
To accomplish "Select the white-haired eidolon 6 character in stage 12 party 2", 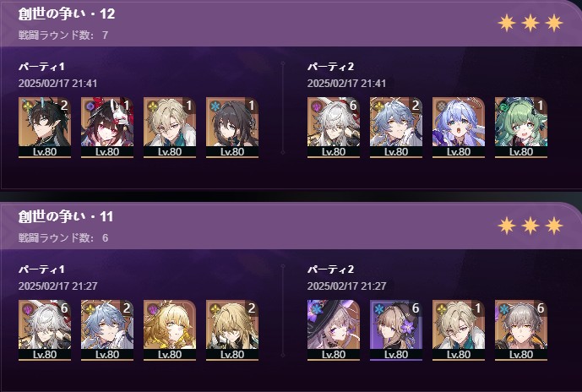I will [x=334, y=128].
